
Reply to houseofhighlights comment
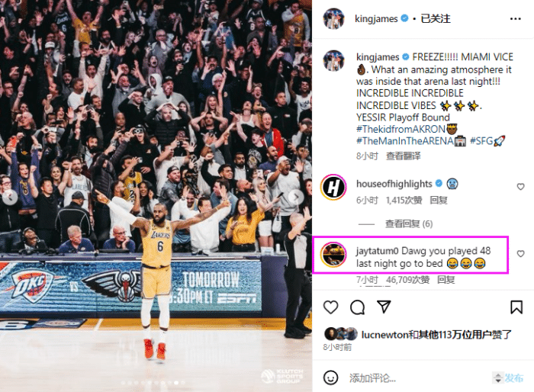(439, 200)
